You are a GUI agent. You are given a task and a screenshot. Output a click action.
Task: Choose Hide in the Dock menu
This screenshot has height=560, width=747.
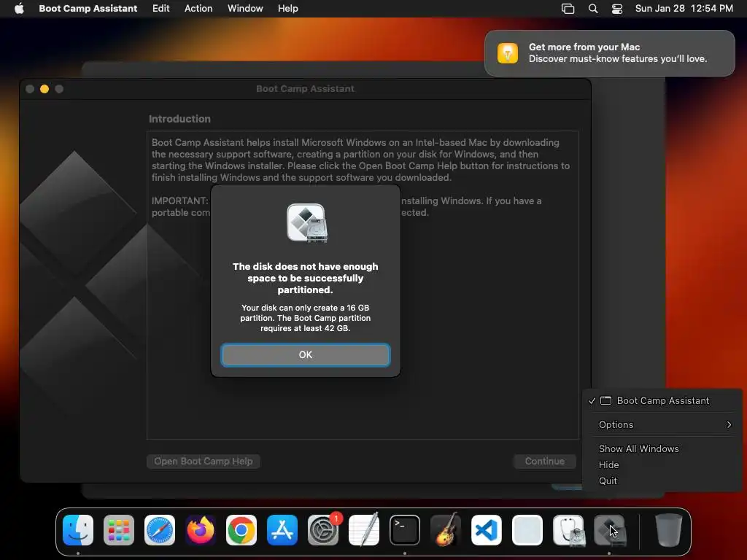pyautogui.click(x=662, y=464)
